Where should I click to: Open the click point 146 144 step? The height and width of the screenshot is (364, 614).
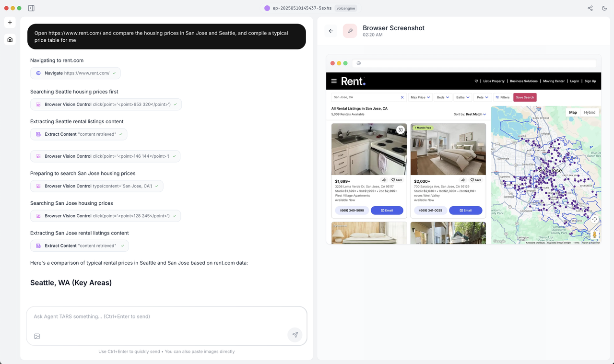tap(105, 156)
